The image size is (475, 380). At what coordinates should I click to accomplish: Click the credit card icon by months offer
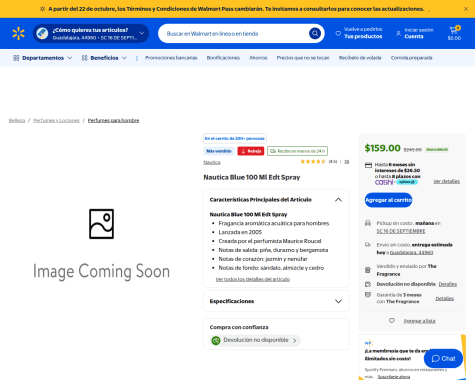coord(368,165)
